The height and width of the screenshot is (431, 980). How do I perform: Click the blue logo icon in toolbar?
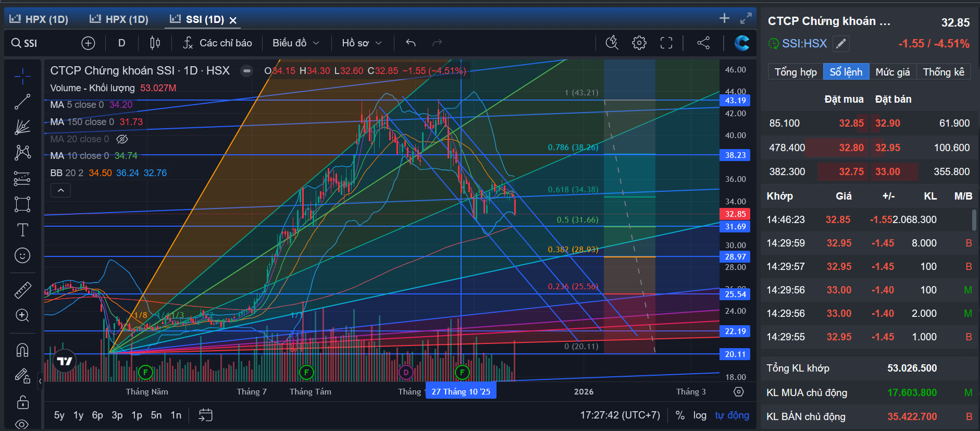click(x=741, y=43)
